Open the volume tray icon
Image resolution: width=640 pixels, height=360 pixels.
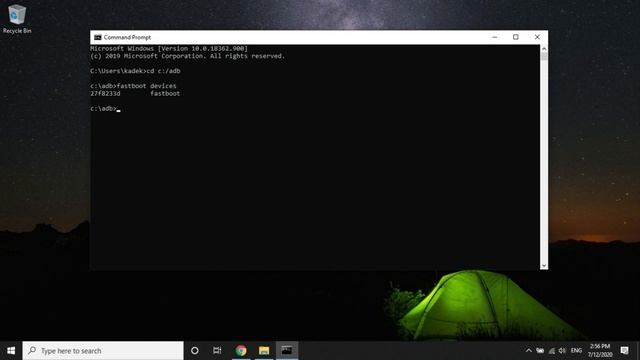562,351
